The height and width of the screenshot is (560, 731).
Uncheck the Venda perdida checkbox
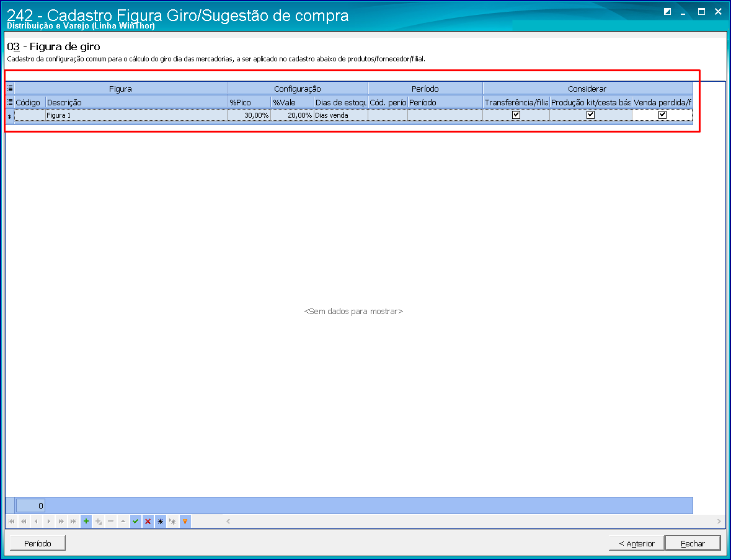click(x=662, y=115)
